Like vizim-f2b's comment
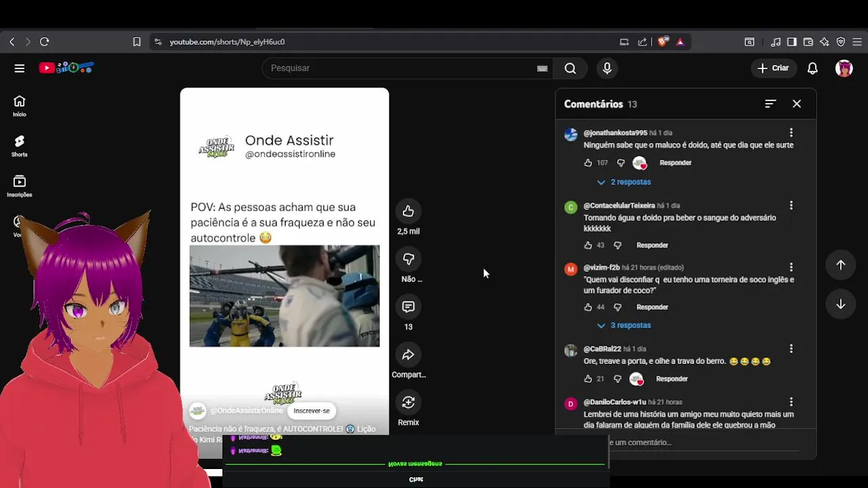 [x=588, y=307]
